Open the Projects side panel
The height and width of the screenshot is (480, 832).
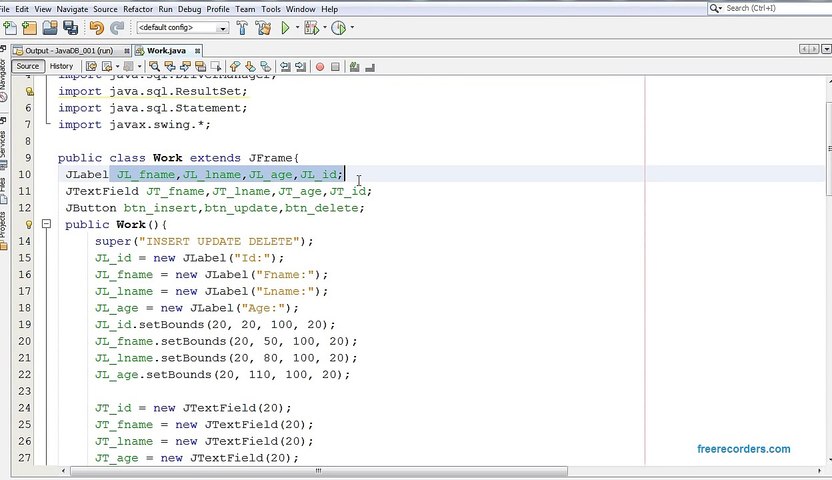coord(4,226)
